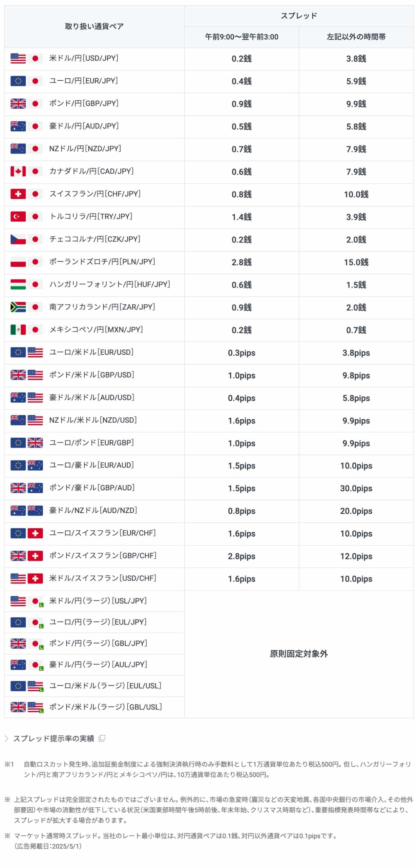Click the Czech flag in CZK/JPY row

(18, 239)
